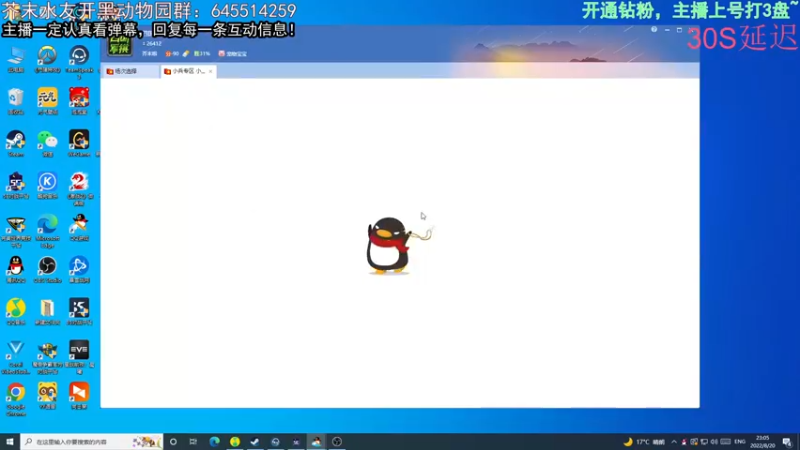Open the Guild Wars 2 red dragon shortcut

79,186
